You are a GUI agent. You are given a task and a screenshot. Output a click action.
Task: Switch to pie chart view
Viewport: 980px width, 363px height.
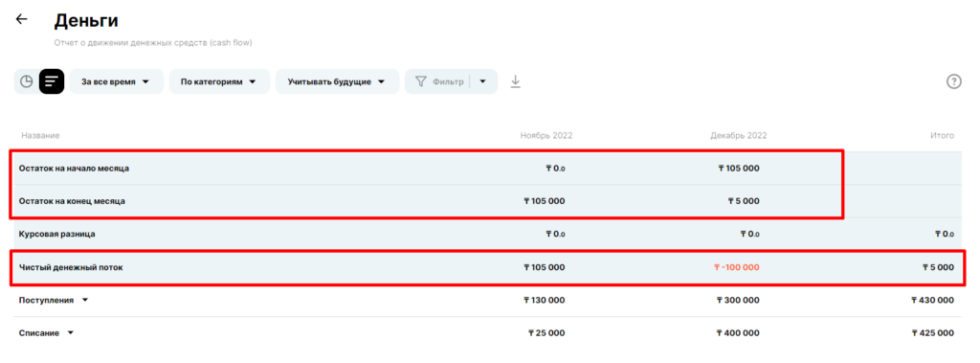pos(26,81)
